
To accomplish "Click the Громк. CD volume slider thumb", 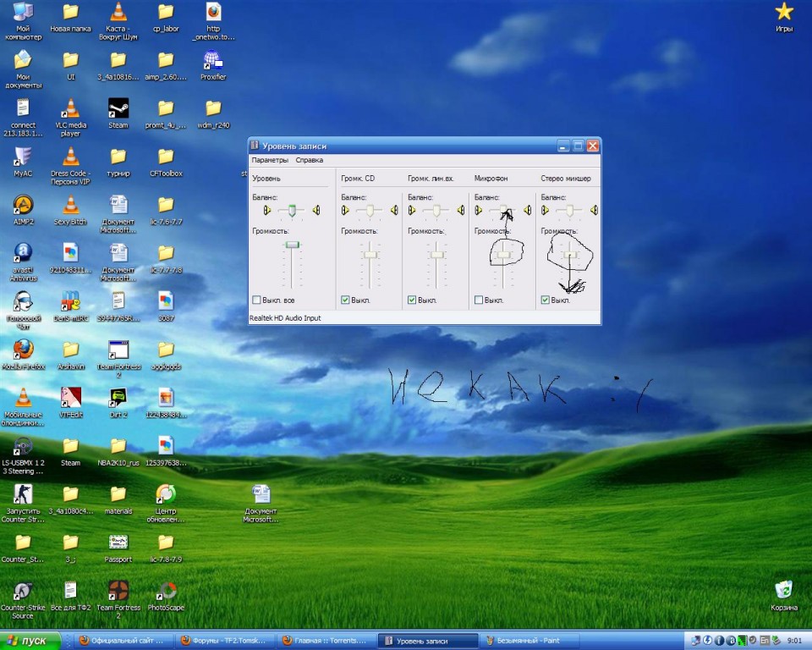I will click(x=370, y=255).
